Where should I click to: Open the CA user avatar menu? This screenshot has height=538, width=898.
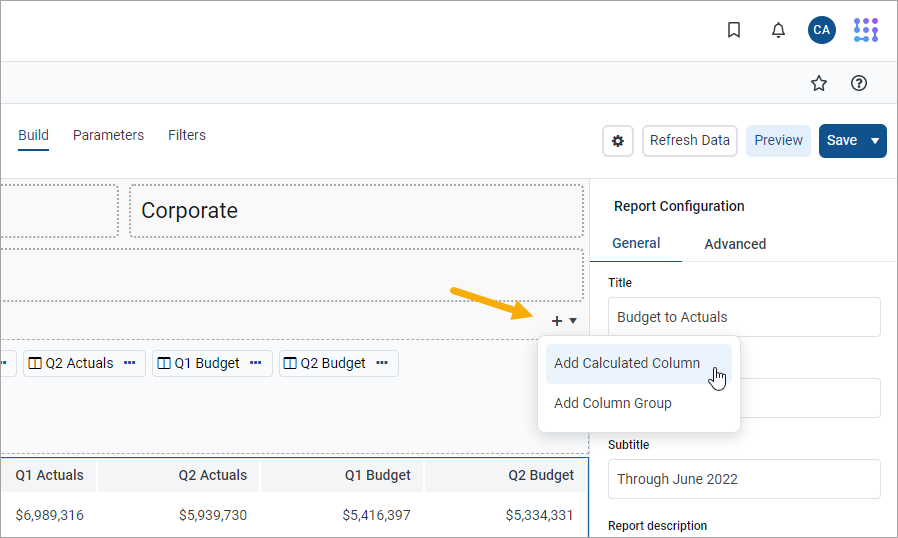pos(821,30)
